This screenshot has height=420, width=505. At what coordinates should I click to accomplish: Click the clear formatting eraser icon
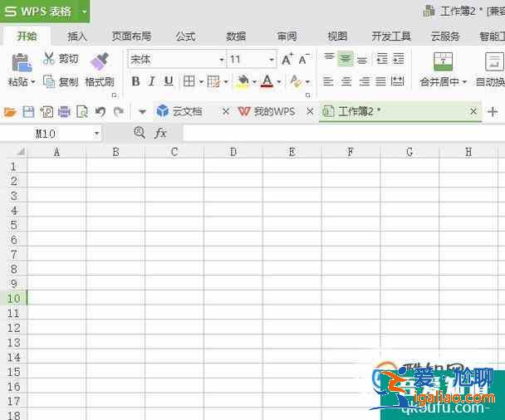(x=296, y=81)
